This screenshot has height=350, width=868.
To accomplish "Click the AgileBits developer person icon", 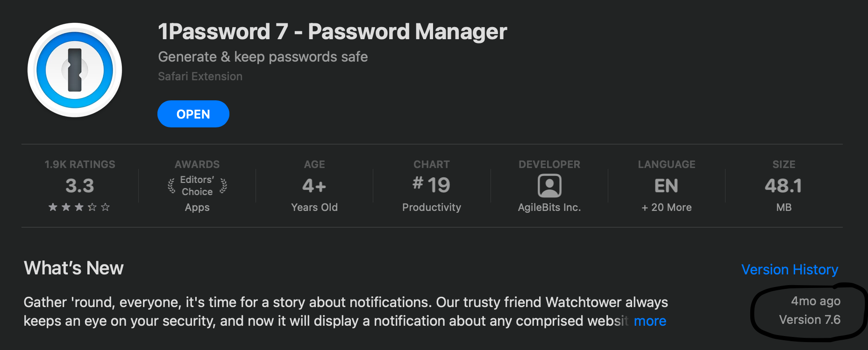I will coord(549,186).
